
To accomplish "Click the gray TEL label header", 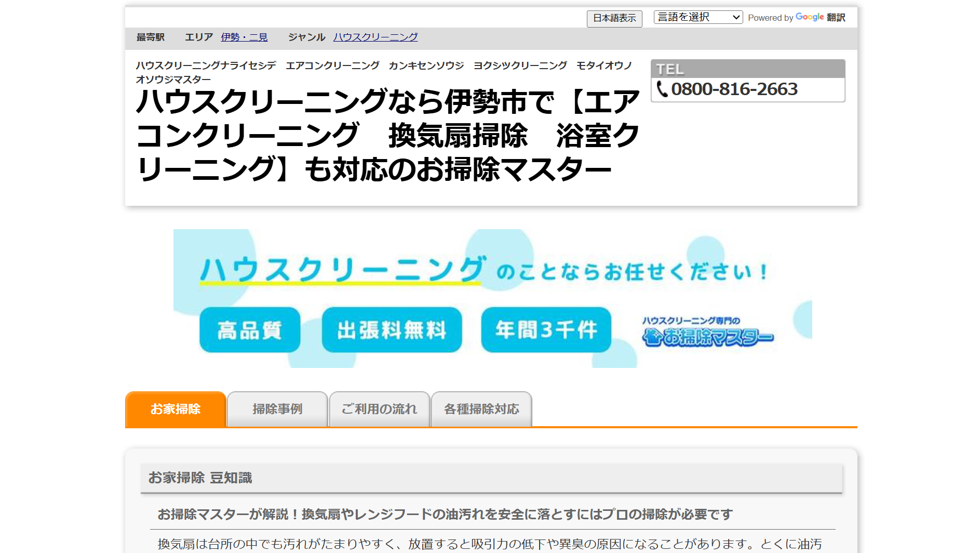I will 747,69.
